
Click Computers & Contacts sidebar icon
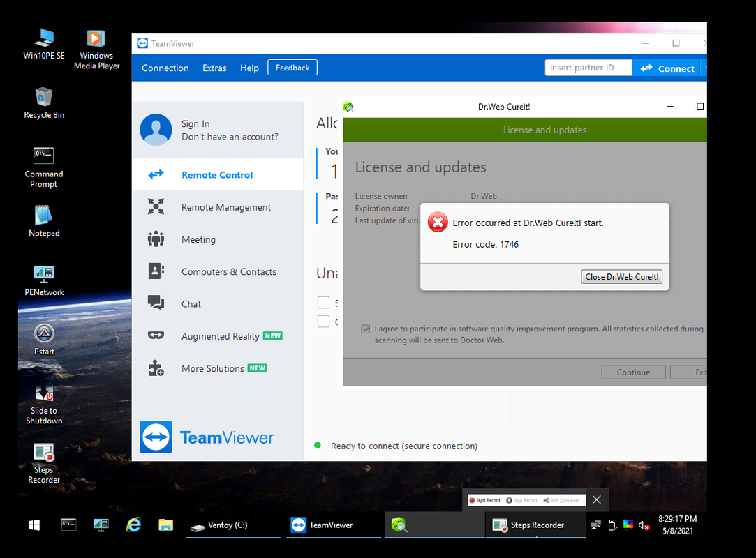point(156,271)
